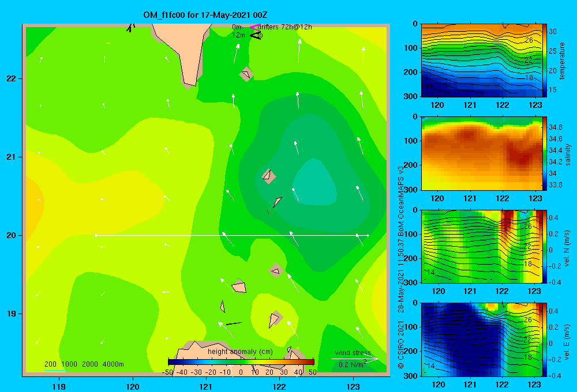The height and width of the screenshot is (392, 577).
Task: Click the '0.2 N/m2' wind stress value
Action: click(352, 364)
